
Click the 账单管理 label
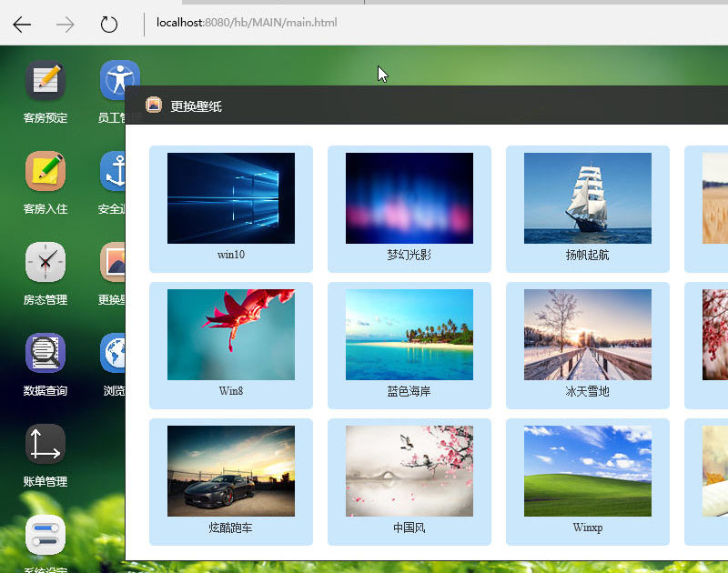(45, 482)
